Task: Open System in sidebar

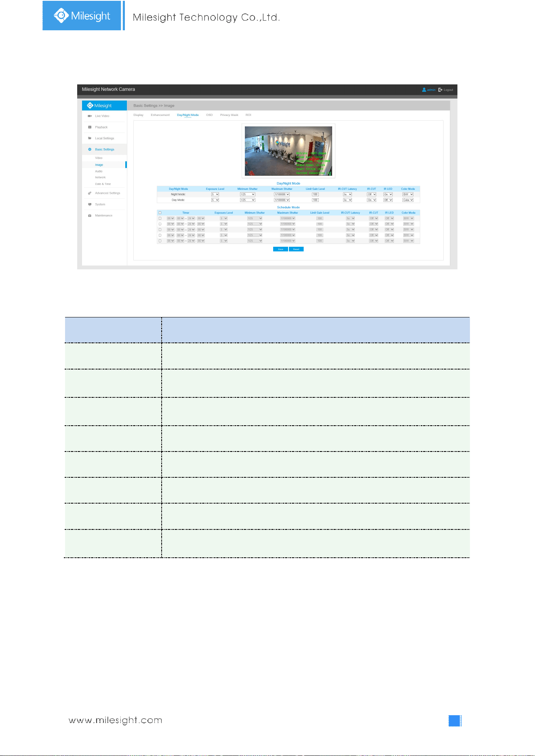Action: (x=100, y=204)
